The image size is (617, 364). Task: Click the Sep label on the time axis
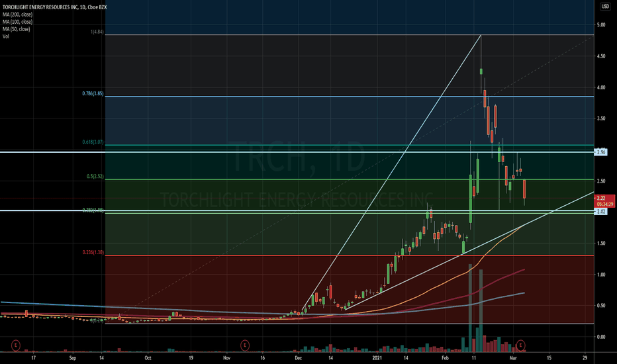72,358
